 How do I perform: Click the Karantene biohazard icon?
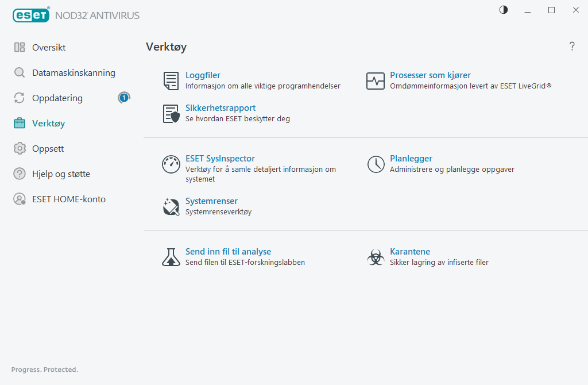click(x=376, y=257)
